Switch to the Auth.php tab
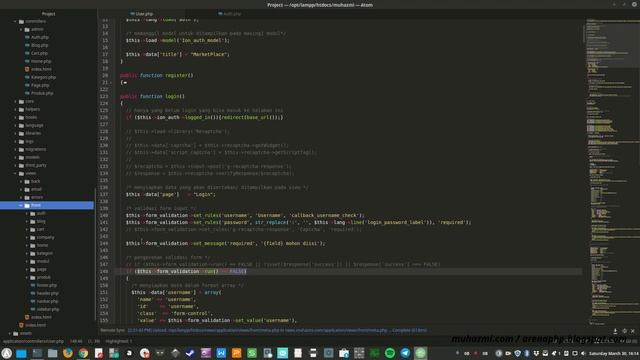640x360 pixels. (x=229, y=14)
